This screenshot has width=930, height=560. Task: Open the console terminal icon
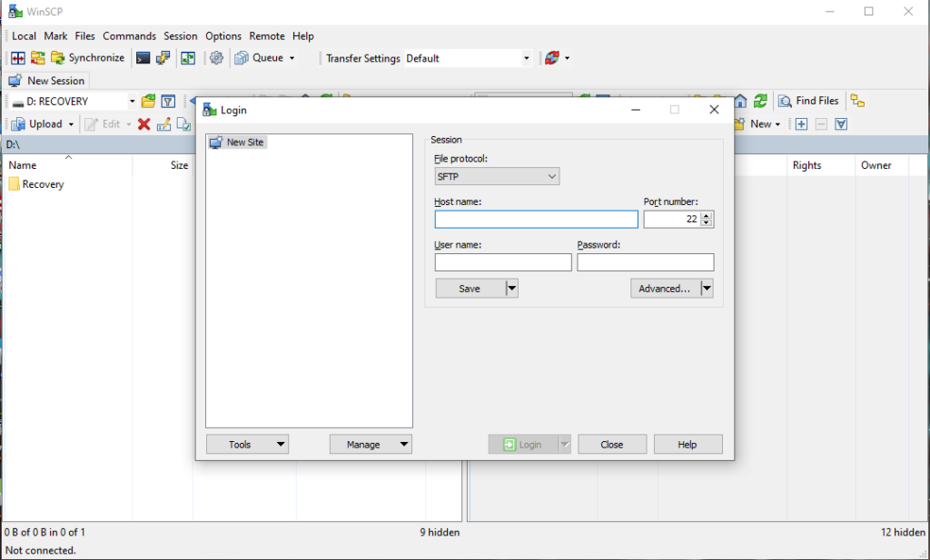[143, 58]
